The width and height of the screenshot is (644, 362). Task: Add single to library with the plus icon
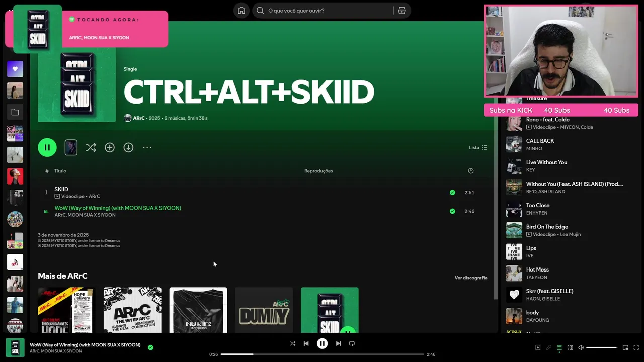pos(110,147)
